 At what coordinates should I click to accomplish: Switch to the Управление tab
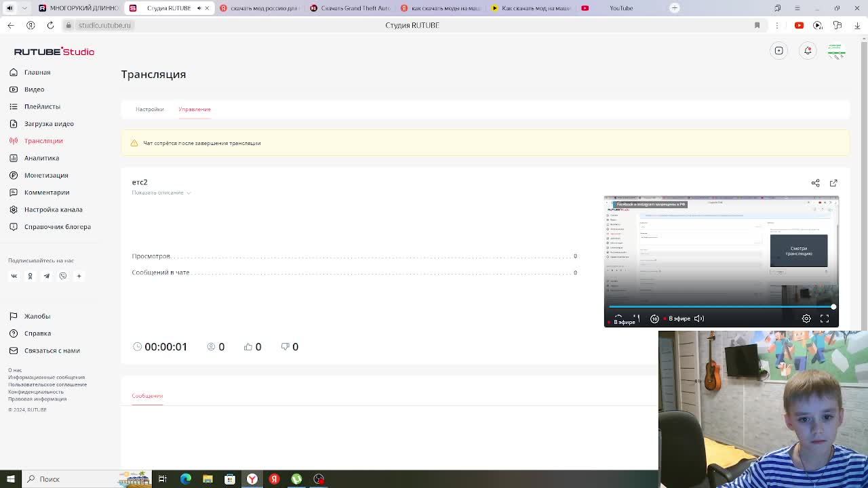pyautogui.click(x=195, y=109)
